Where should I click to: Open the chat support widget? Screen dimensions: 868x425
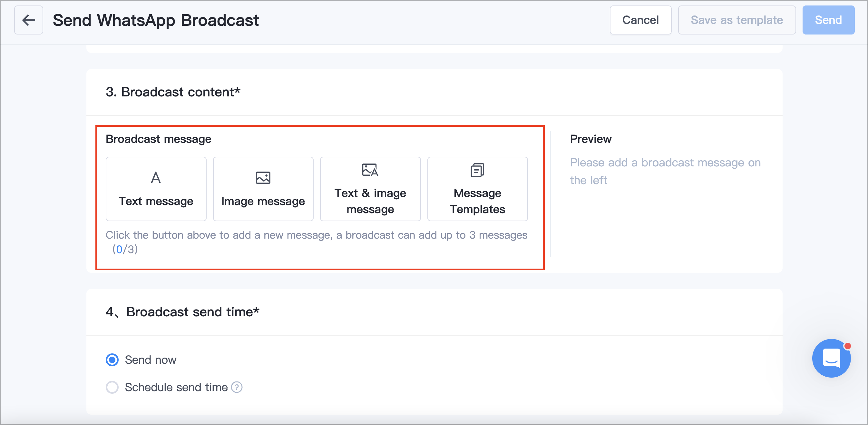point(831,358)
